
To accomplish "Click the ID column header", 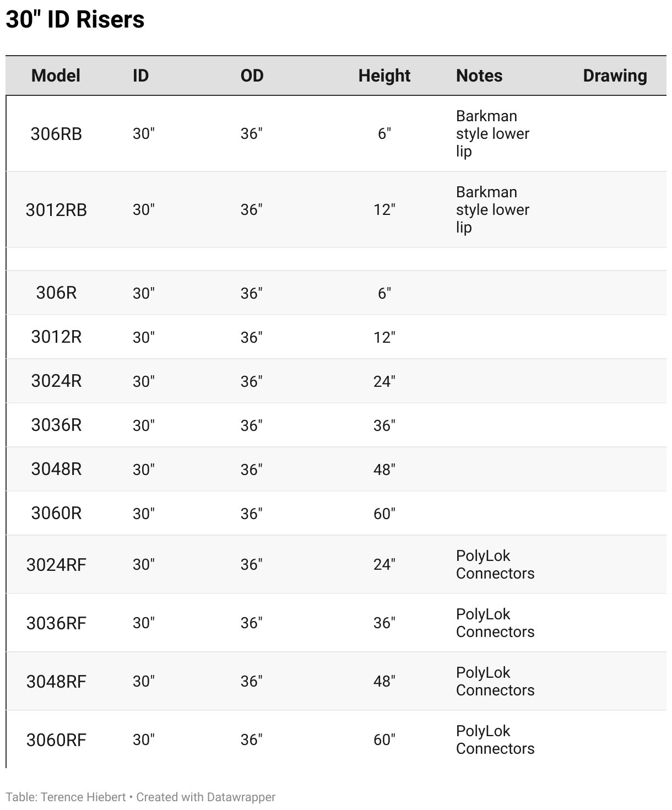I will pyautogui.click(x=140, y=75).
